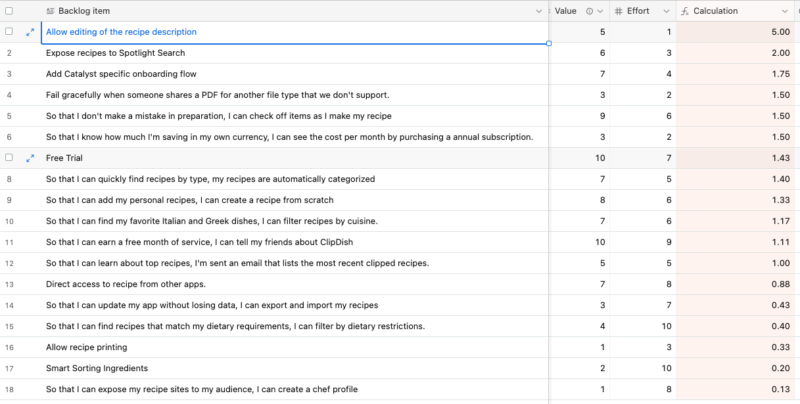Viewport: 800px width, 404px height.
Task: Select the 'Fail gracefully when someone shares a PDF' cell
Action: (x=294, y=95)
